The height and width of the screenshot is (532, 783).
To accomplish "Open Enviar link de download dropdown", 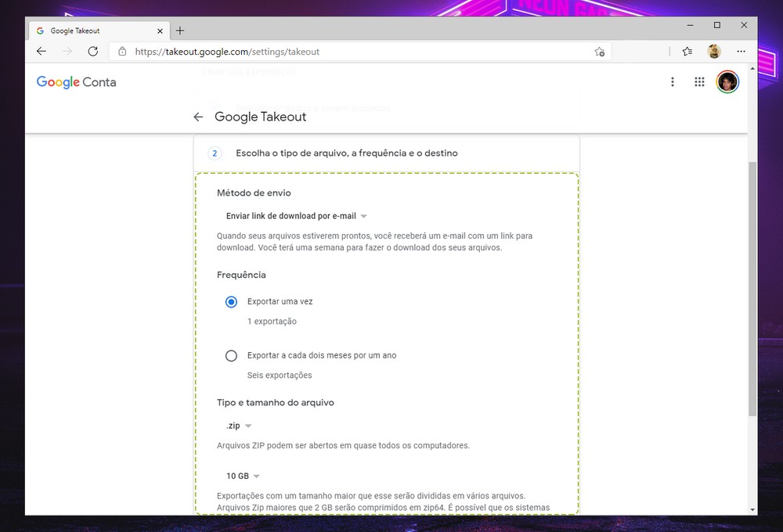I will pos(296,216).
